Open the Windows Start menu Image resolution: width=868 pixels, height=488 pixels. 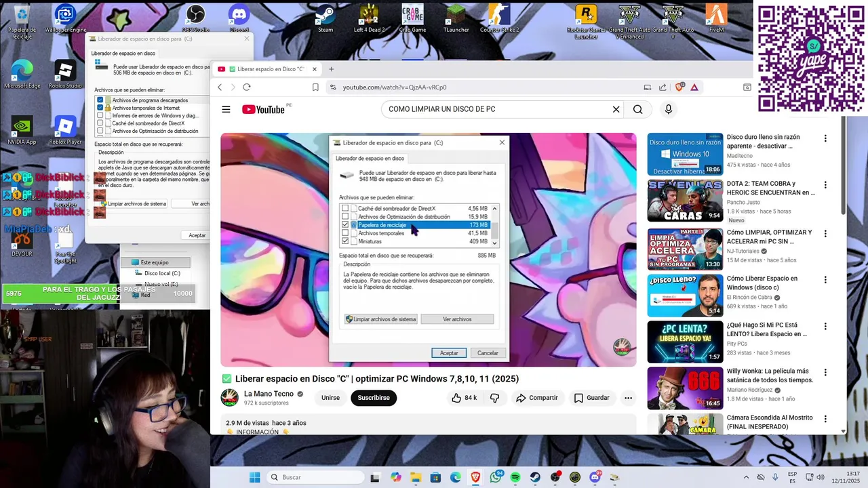(x=254, y=477)
